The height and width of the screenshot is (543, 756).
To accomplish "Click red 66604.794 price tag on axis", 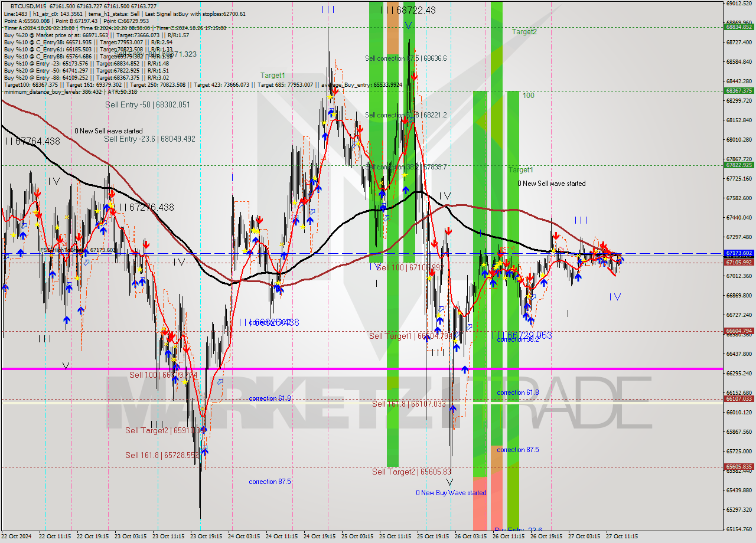I will click(739, 331).
